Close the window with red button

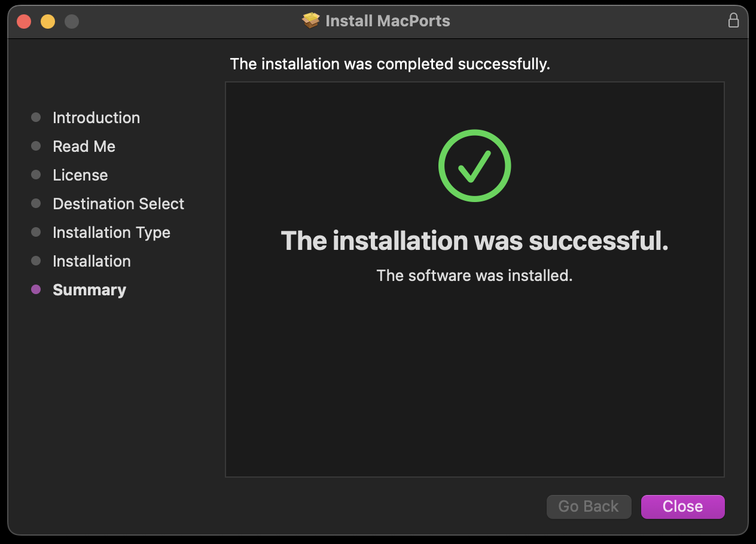click(24, 22)
